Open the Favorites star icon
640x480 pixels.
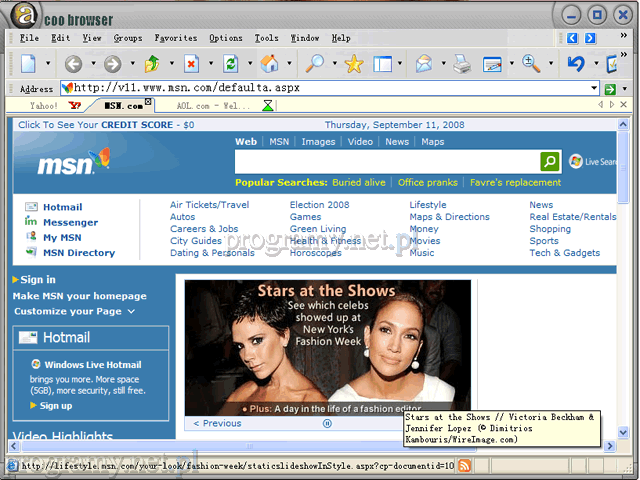click(353, 64)
